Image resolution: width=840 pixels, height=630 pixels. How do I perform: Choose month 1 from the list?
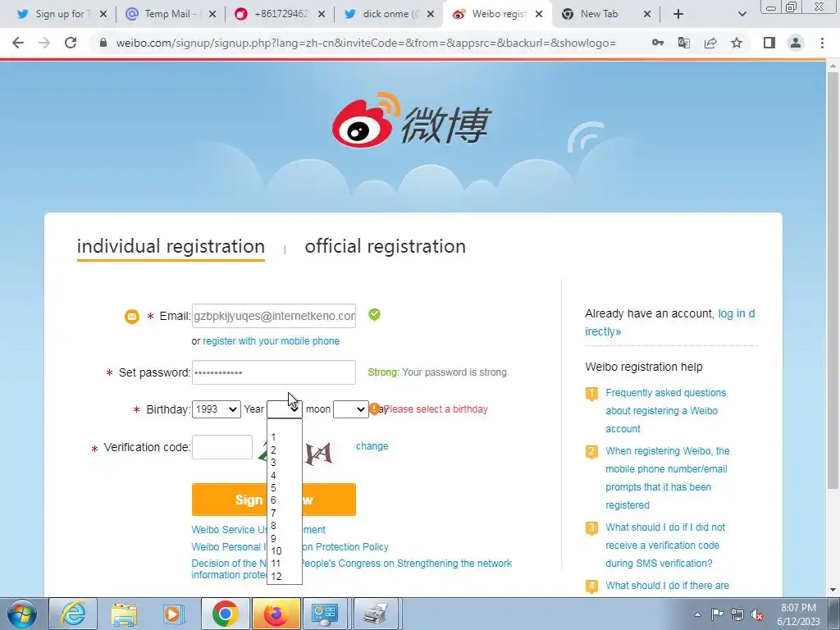click(285, 437)
